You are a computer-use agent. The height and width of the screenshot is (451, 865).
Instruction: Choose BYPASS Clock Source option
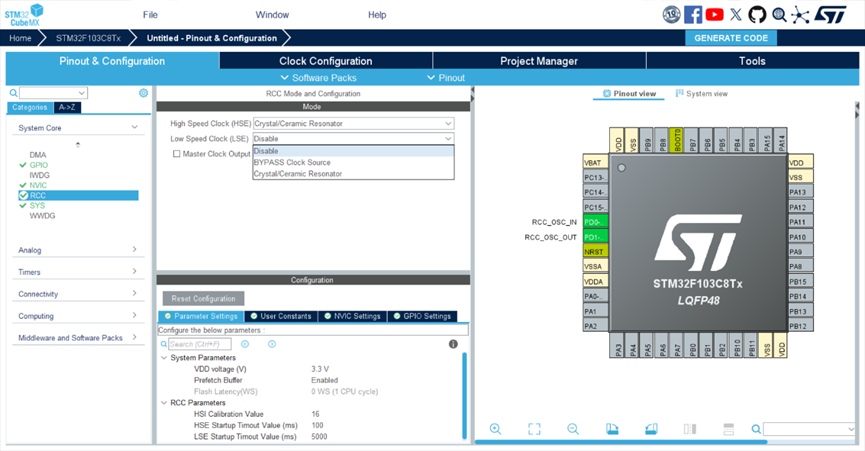tap(354, 163)
